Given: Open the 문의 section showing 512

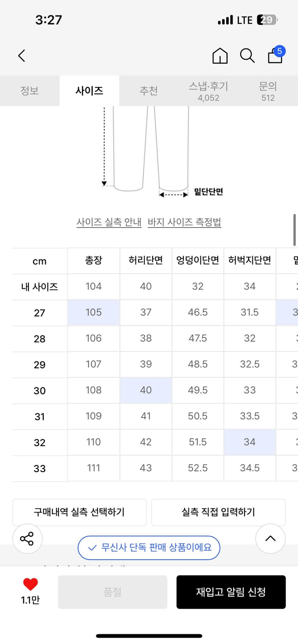Looking at the screenshot, I should pos(268,91).
